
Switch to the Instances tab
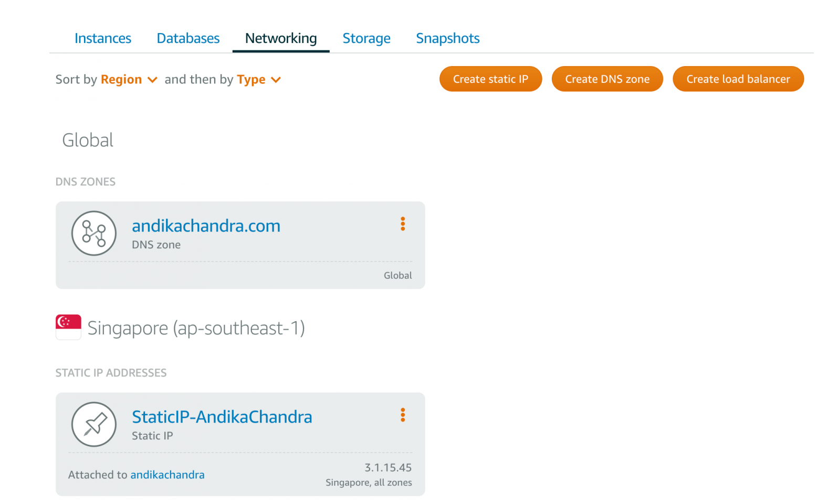pos(103,38)
